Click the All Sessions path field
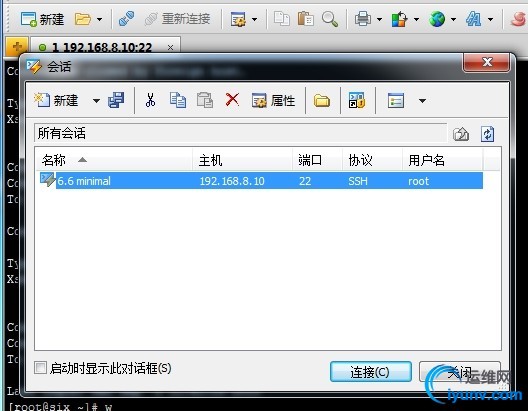This screenshot has height=411, width=528. [240, 133]
